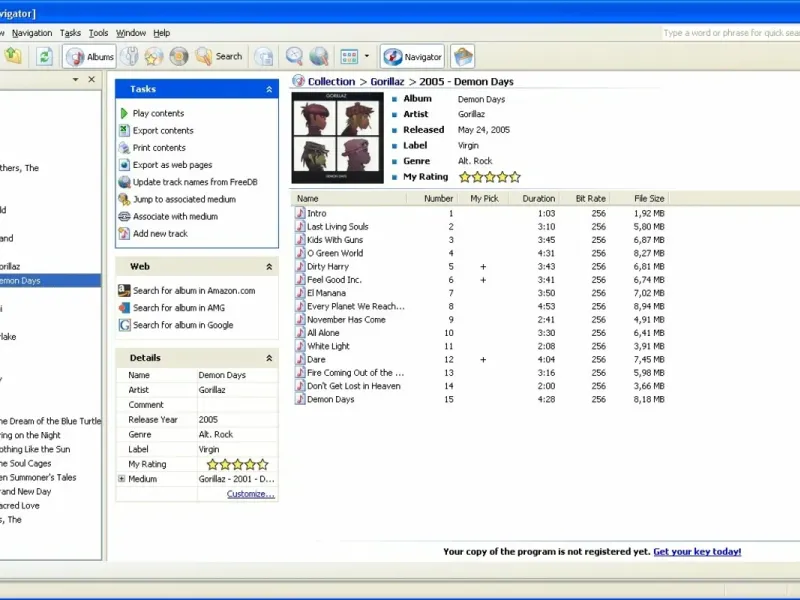Search for album in AMG
The width and height of the screenshot is (800, 600).
click(x=172, y=308)
